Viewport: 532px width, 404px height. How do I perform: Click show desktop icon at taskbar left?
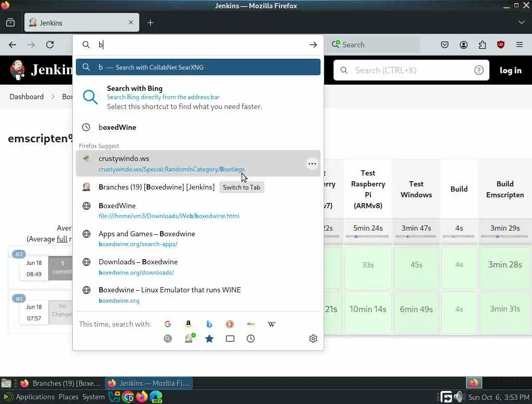(6, 384)
